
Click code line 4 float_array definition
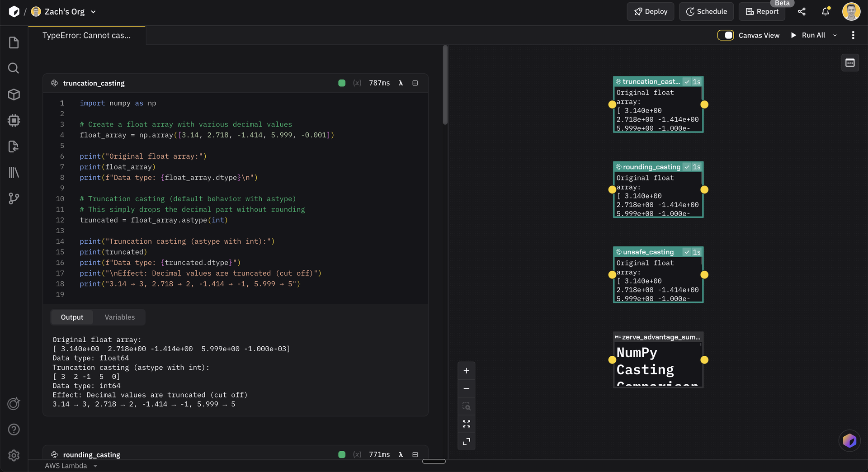click(207, 135)
